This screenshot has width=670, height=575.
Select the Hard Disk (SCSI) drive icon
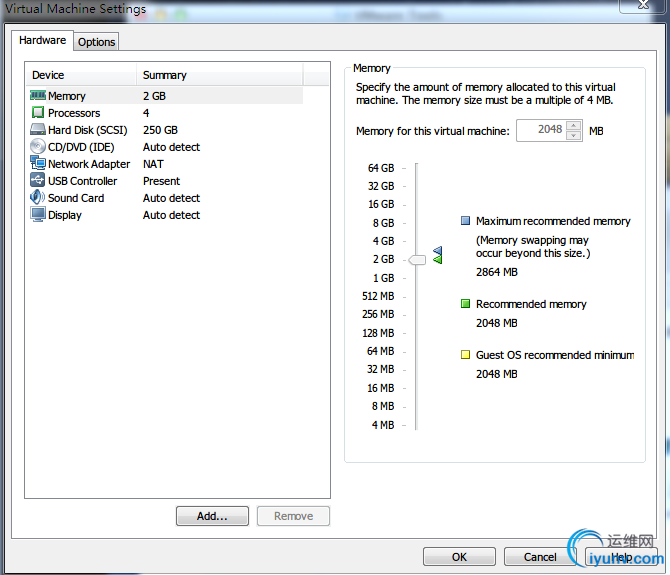[x=38, y=129]
